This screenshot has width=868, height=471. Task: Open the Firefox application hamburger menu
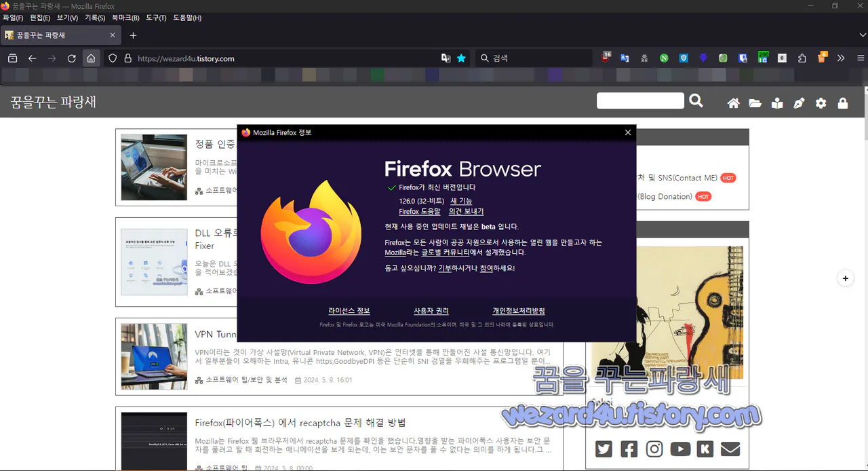(x=860, y=58)
